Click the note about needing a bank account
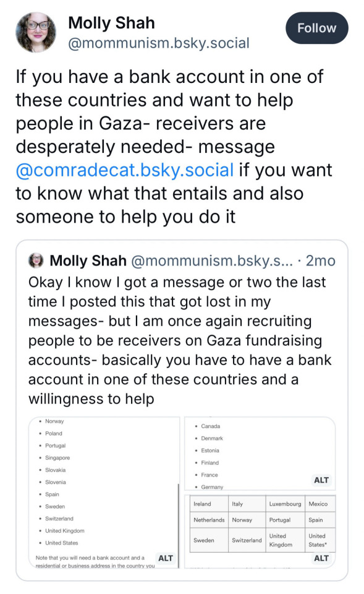 (x=95, y=561)
